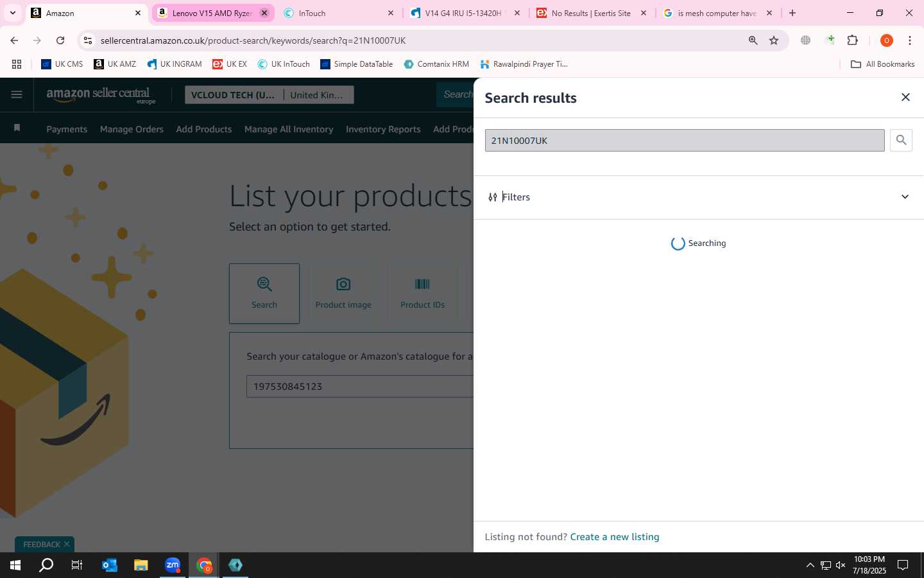Open the FEEDBACK button
924x578 pixels.
pyautogui.click(x=42, y=545)
